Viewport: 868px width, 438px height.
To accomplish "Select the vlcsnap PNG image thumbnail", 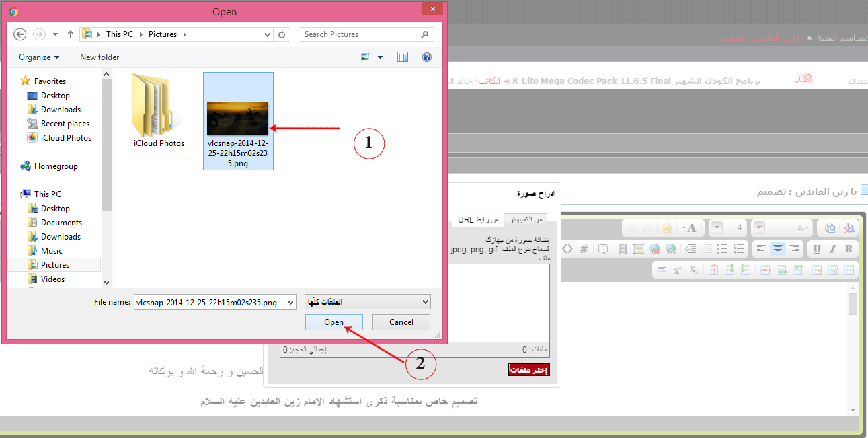I will point(237,118).
